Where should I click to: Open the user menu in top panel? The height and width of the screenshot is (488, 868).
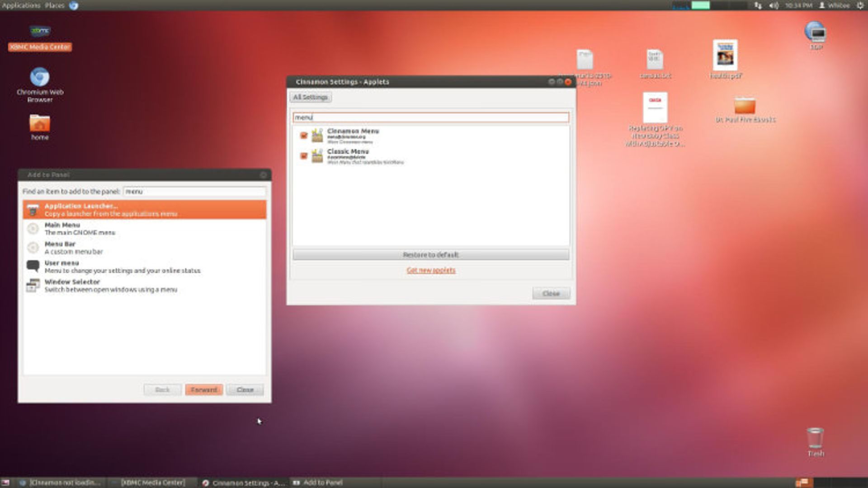[x=835, y=5]
